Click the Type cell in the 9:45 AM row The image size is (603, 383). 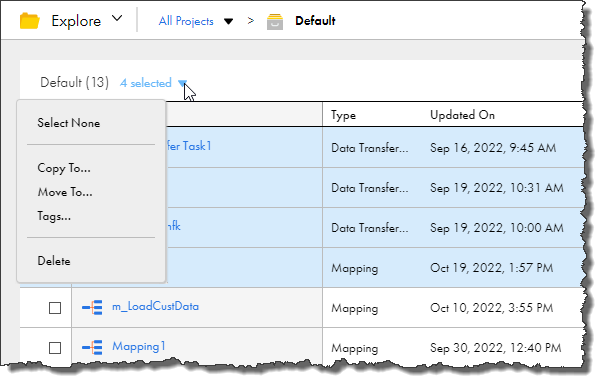pos(370,148)
